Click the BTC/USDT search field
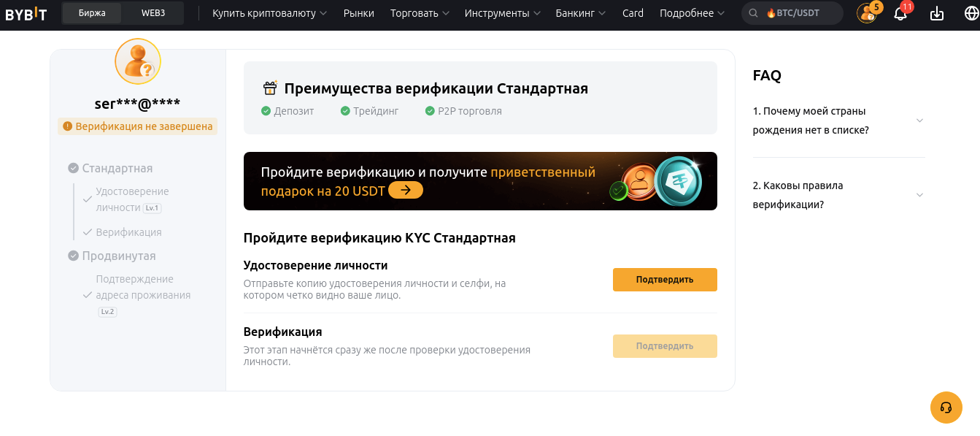This screenshot has width=980, height=436. pos(792,13)
